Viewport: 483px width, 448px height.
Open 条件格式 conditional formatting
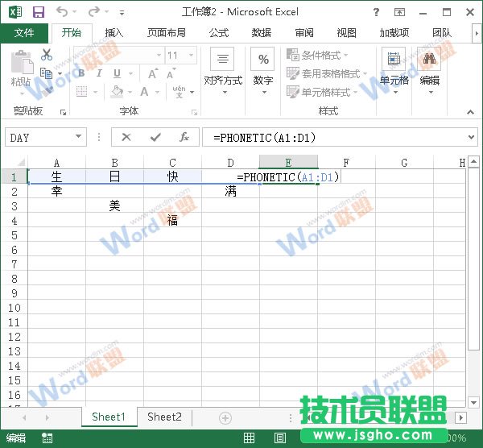coord(317,55)
